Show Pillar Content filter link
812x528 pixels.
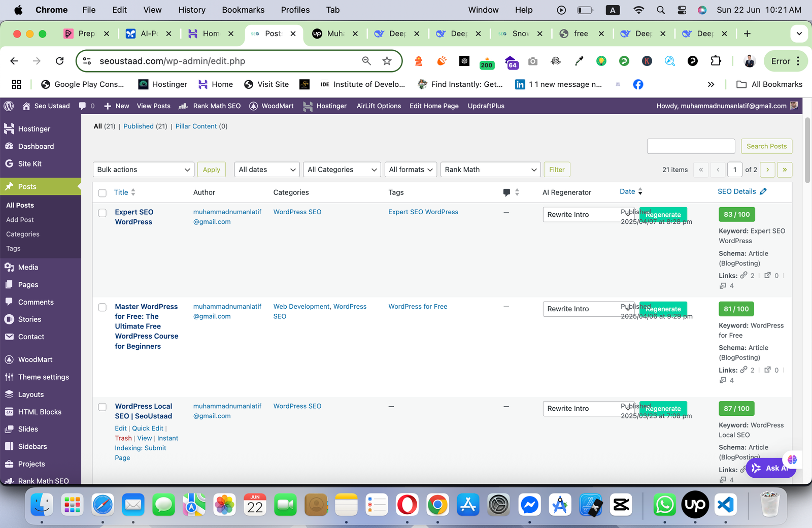(x=196, y=126)
